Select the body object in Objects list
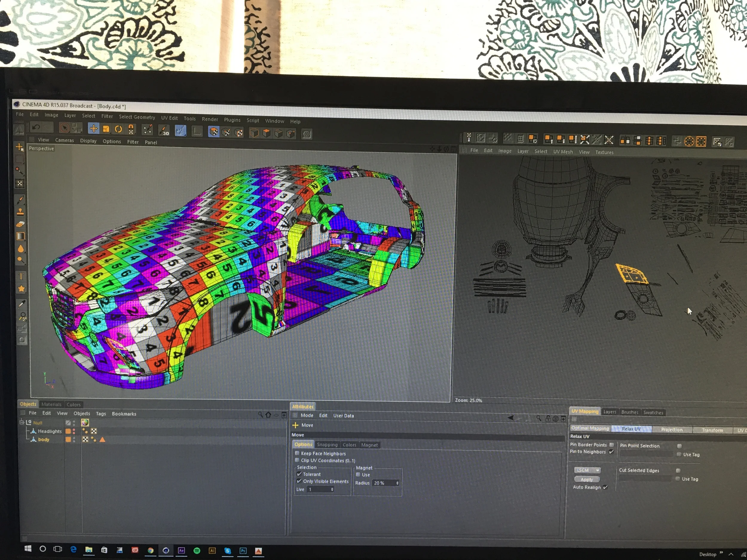This screenshot has height=560, width=747. pyautogui.click(x=44, y=440)
